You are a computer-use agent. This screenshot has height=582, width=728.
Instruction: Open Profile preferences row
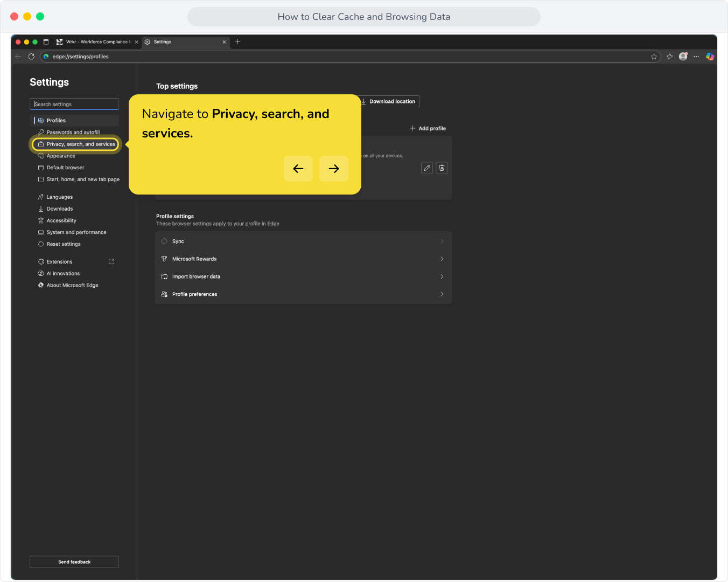[303, 294]
